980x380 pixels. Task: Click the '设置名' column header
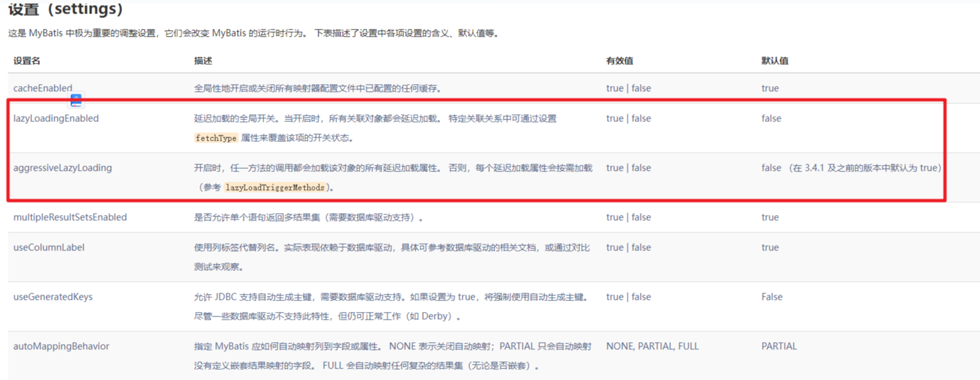coord(27,60)
